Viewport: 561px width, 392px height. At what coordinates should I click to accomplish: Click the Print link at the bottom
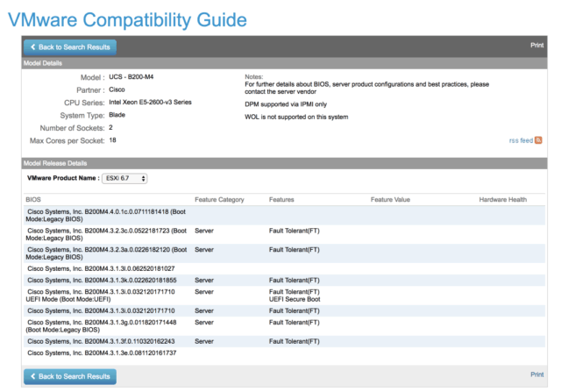[536, 374]
